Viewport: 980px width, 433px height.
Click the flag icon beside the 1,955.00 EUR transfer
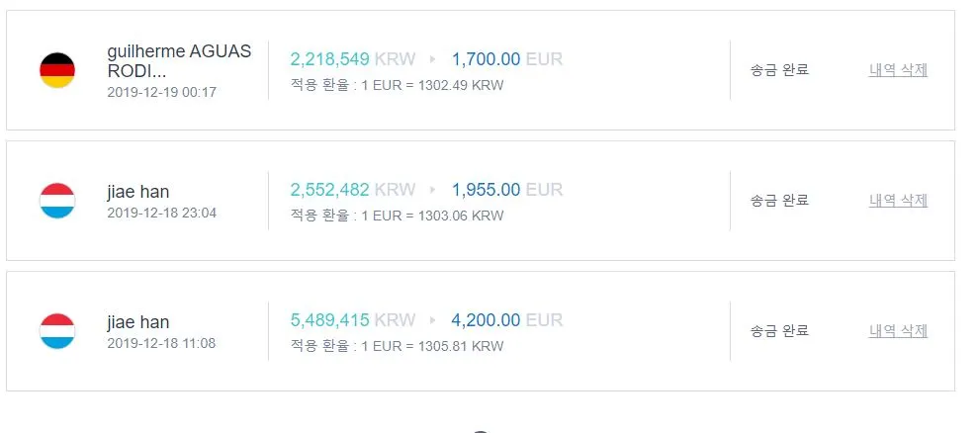tap(56, 201)
